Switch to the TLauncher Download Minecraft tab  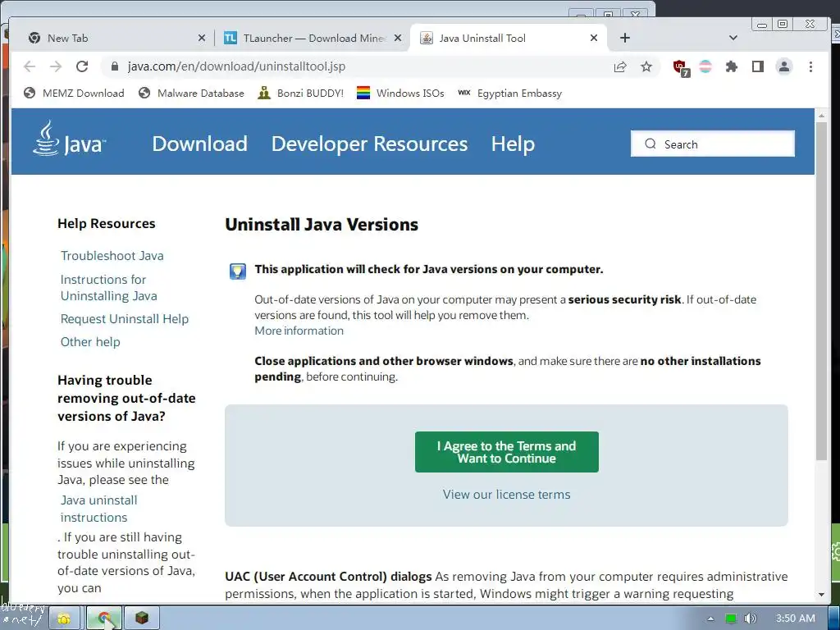(313, 38)
